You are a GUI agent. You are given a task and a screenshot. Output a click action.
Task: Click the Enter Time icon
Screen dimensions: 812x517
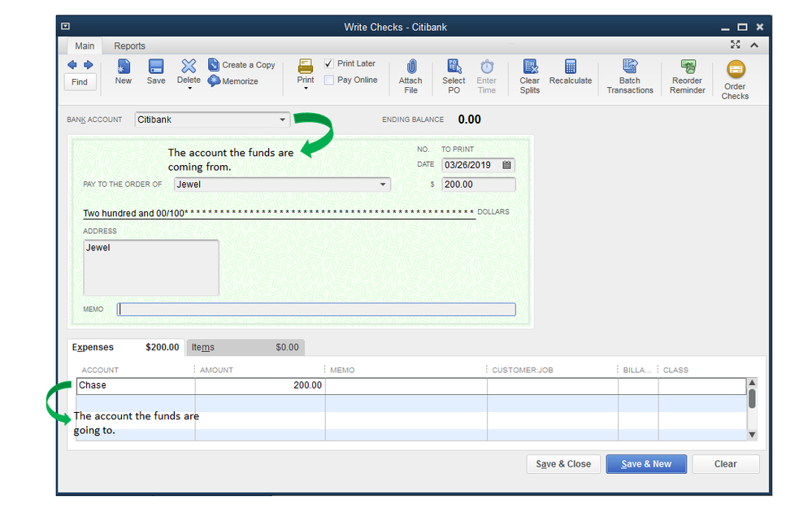pyautogui.click(x=487, y=76)
